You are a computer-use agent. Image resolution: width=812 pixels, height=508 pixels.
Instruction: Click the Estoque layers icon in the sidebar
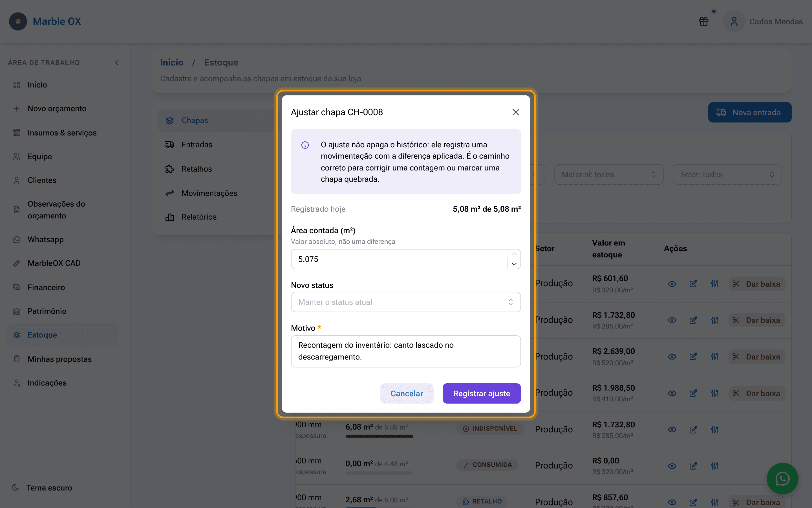pyautogui.click(x=16, y=335)
